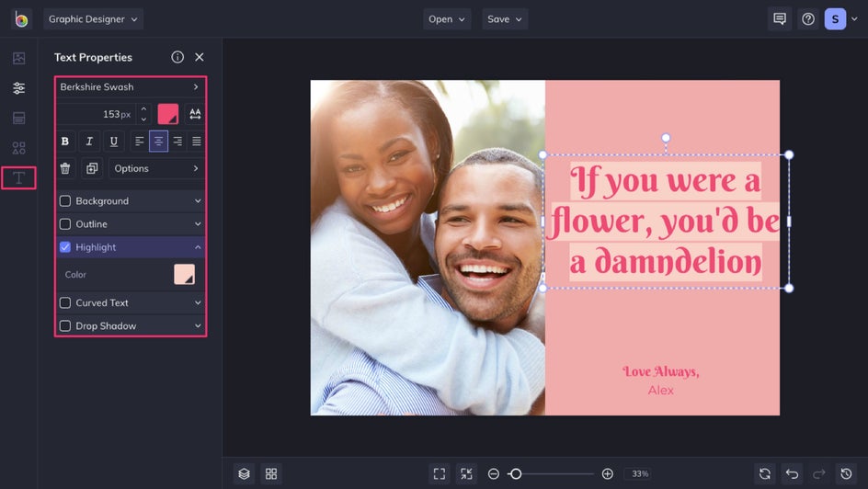868x489 pixels.
Task: Disable the Highlight checkbox
Action: [65, 247]
